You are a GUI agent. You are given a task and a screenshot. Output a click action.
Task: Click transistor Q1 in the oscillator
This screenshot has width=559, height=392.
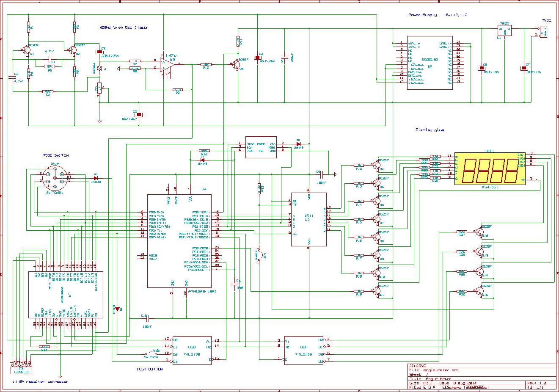point(26,50)
